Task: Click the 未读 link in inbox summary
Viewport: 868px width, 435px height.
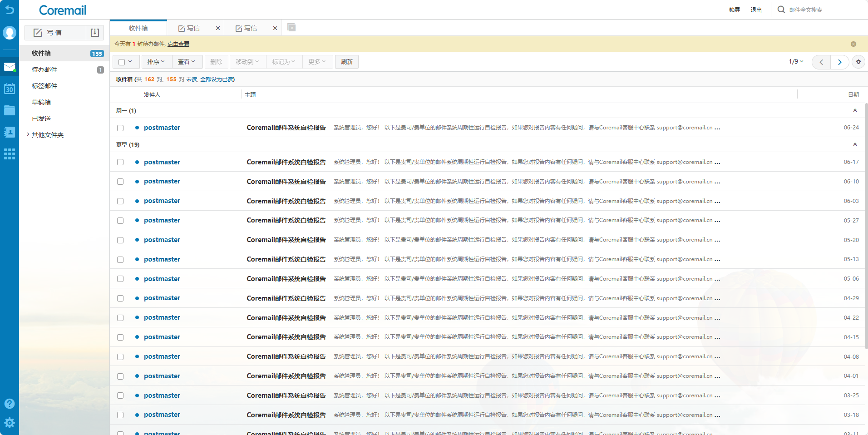Action: [x=192, y=79]
